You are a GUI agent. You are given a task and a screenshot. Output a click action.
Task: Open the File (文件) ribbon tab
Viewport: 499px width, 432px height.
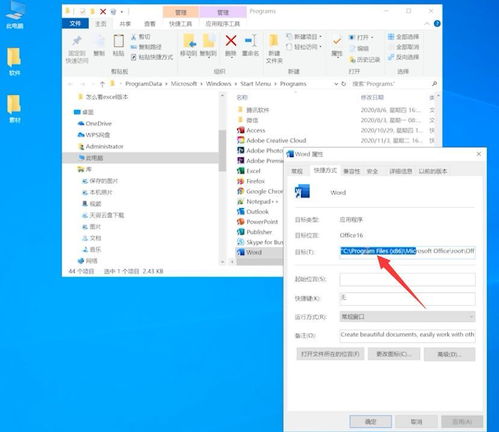[75, 24]
